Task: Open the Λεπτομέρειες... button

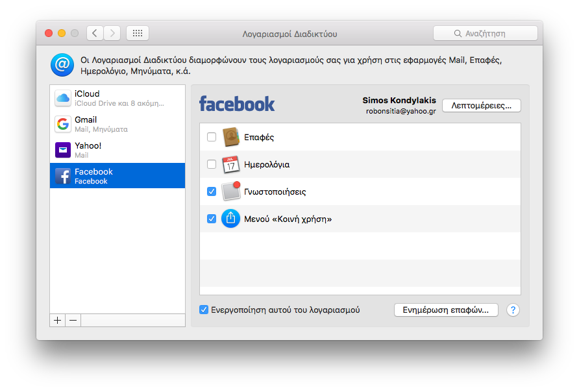Action: pos(482,106)
